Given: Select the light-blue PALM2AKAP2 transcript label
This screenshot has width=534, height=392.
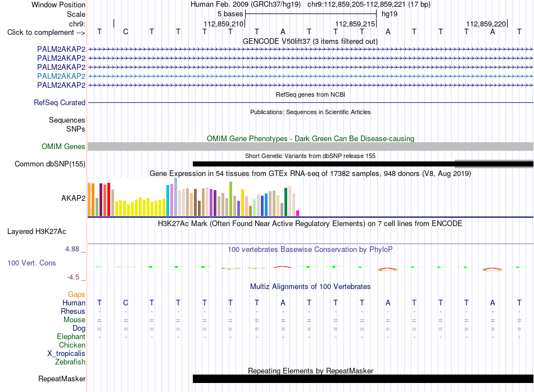Looking at the screenshot, I should pyautogui.click(x=61, y=76).
